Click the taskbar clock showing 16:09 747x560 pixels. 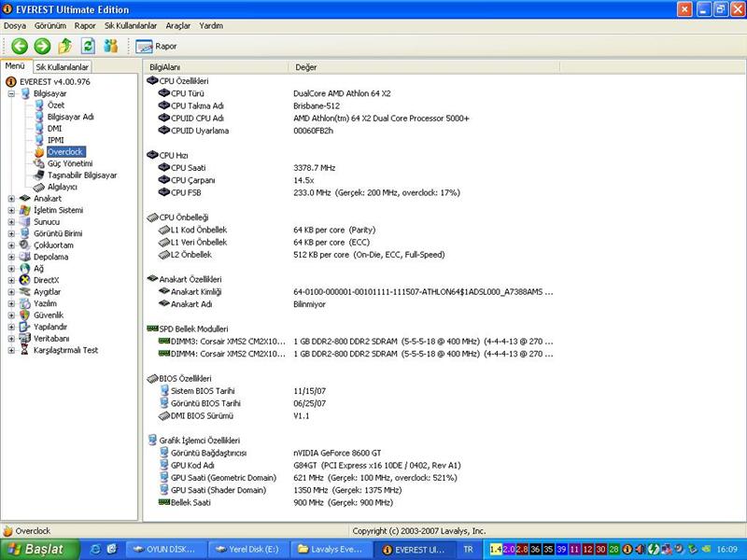(x=727, y=549)
